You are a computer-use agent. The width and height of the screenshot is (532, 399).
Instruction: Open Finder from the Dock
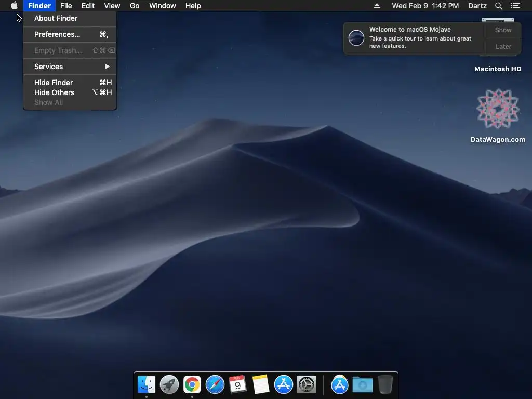[147, 384]
